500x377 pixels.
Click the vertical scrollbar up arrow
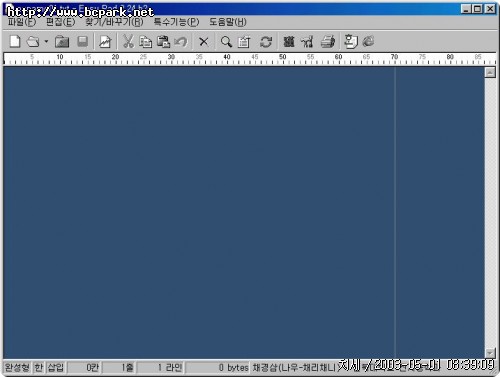pyautogui.click(x=490, y=72)
